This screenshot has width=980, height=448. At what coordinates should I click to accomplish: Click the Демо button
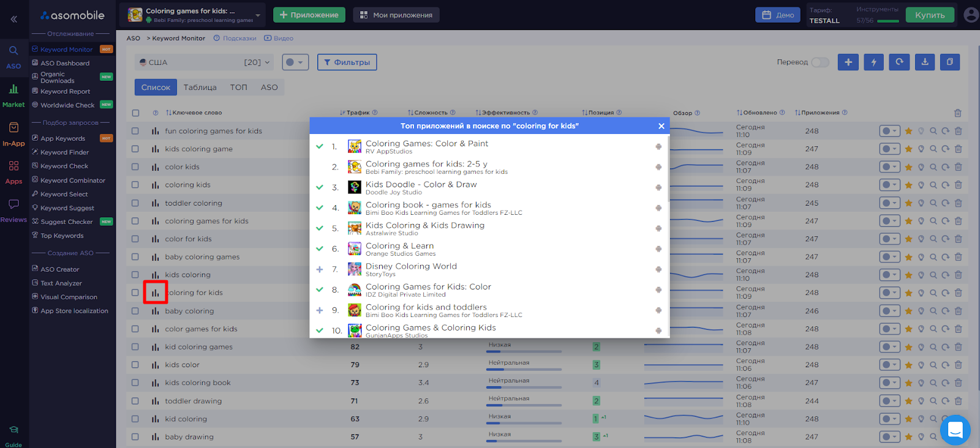(778, 15)
